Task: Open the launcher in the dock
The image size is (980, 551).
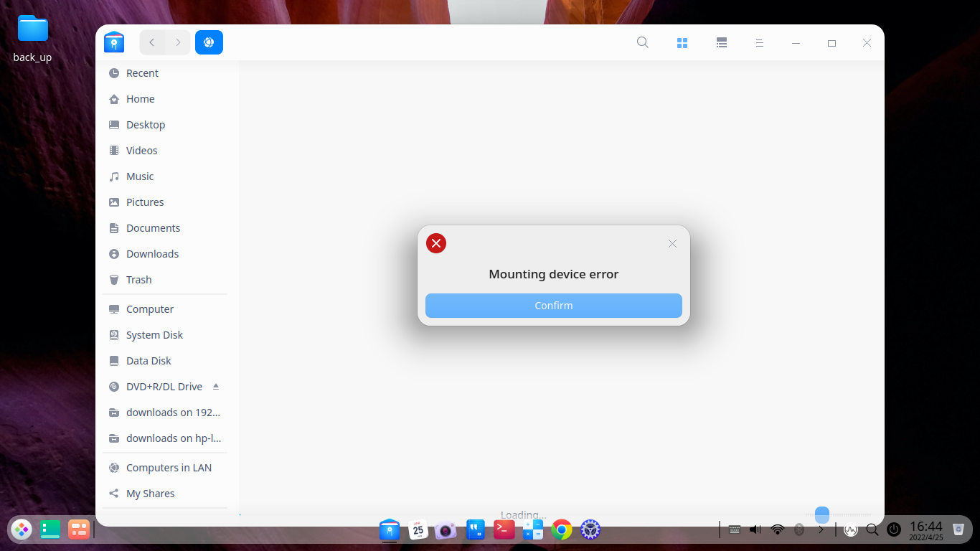Action: [x=22, y=530]
